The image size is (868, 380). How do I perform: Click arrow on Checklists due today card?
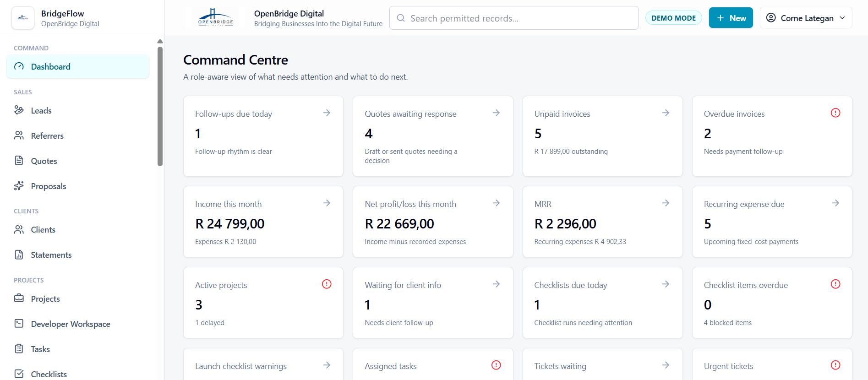coord(666,284)
